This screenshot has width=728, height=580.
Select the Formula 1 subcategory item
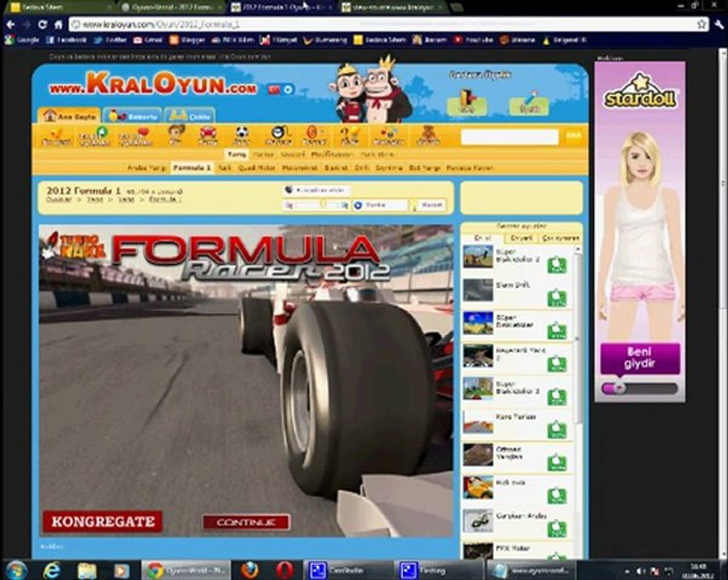pyautogui.click(x=192, y=168)
